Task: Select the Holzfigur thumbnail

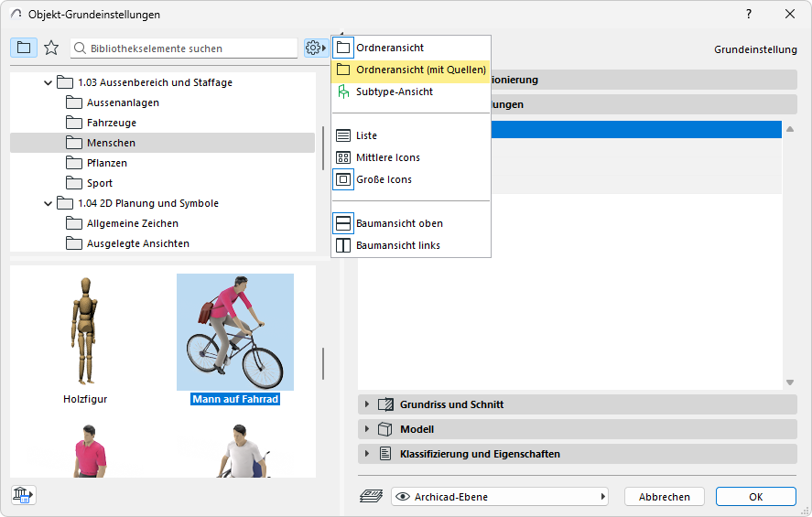Action: tap(85, 339)
